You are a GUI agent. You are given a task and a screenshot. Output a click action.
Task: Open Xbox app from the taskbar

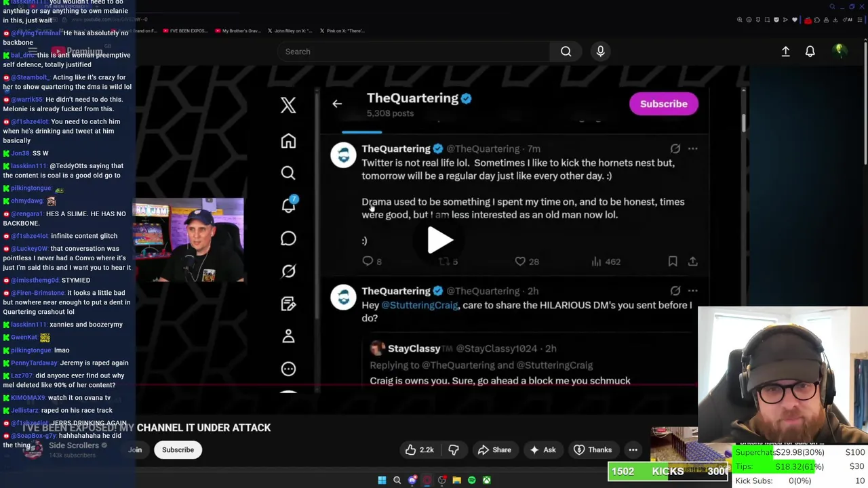486,480
